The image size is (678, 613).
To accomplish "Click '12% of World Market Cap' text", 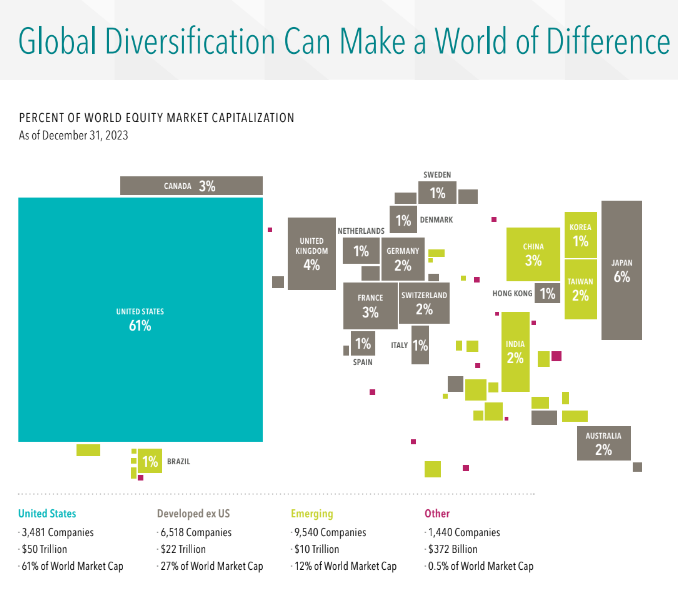I will click(345, 566).
